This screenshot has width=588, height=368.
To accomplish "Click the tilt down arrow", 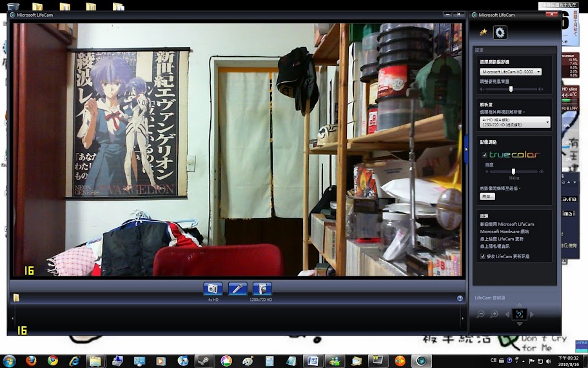I will (520, 323).
